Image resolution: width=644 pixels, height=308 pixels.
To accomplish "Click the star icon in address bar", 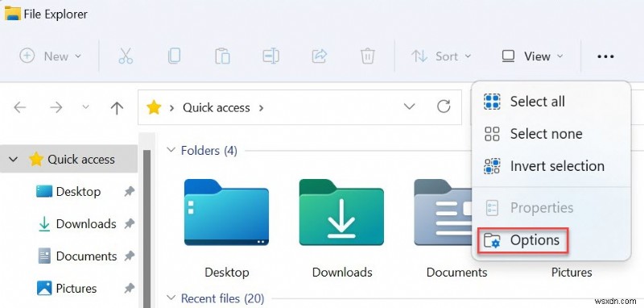I will pyautogui.click(x=154, y=107).
